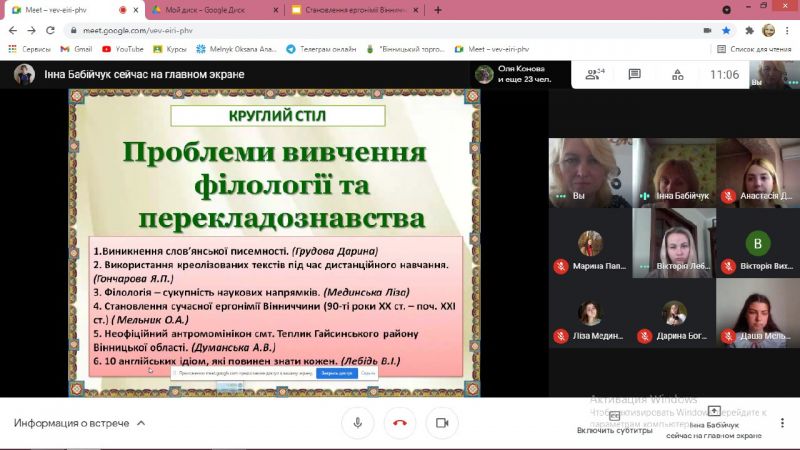Image resolution: width=800 pixels, height=450 pixels.
Task: Open the chat messages icon
Action: [634, 74]
